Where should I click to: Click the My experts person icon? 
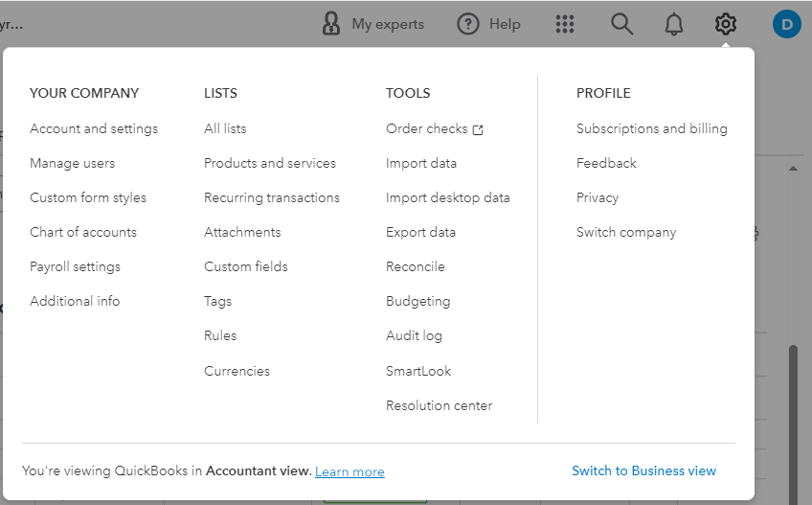(331, 24)
